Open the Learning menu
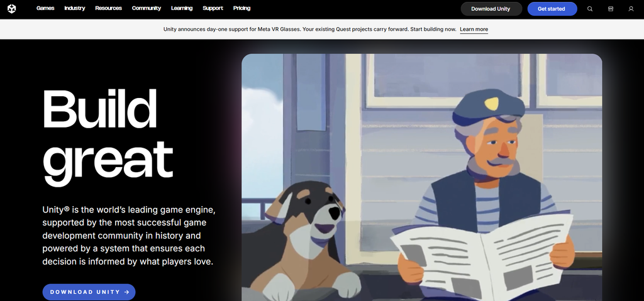This screenshot has height=301, width=644. [x=182, y=8]
